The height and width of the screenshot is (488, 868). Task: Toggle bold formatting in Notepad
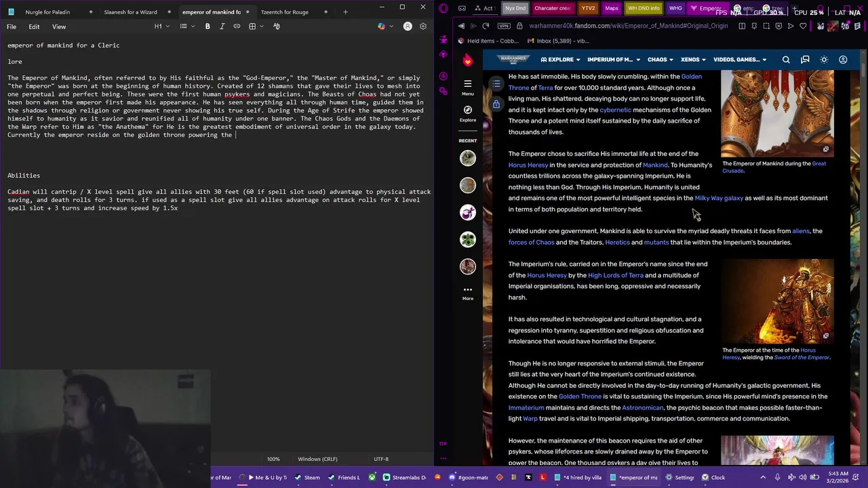coord(208,26)
